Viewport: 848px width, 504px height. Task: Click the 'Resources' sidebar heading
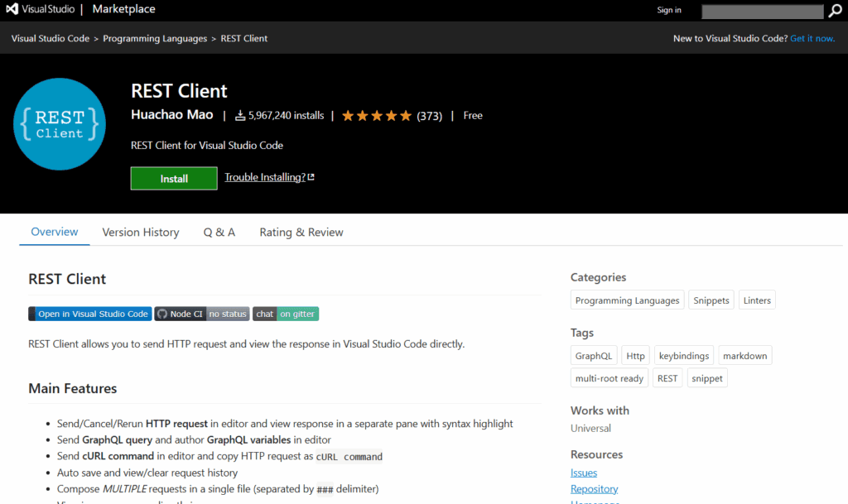click(x=596, y=454)
